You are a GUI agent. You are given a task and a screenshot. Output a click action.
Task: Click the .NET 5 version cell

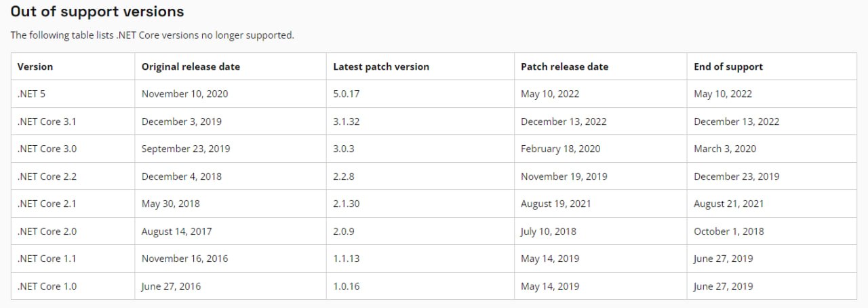pyautogui.click(x=73, y=94)
